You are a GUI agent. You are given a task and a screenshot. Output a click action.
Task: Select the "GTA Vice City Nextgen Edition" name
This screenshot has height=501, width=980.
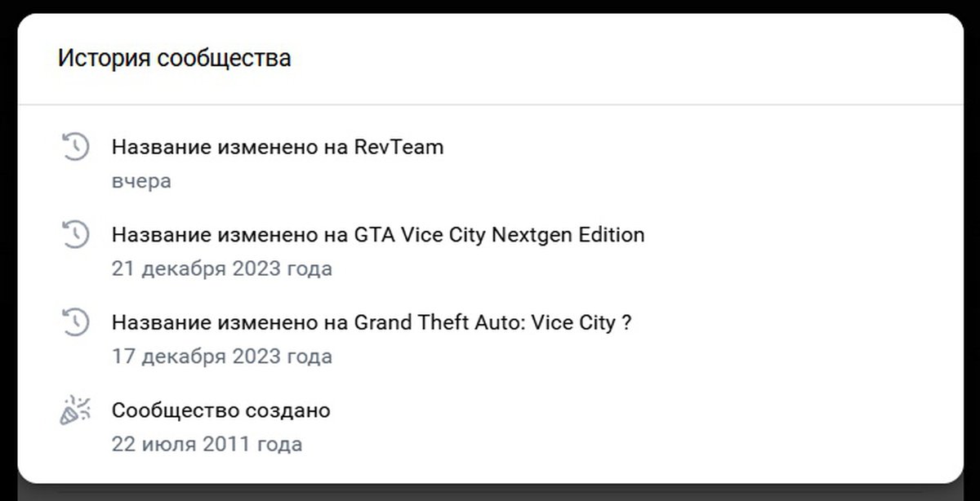(499, 235)
